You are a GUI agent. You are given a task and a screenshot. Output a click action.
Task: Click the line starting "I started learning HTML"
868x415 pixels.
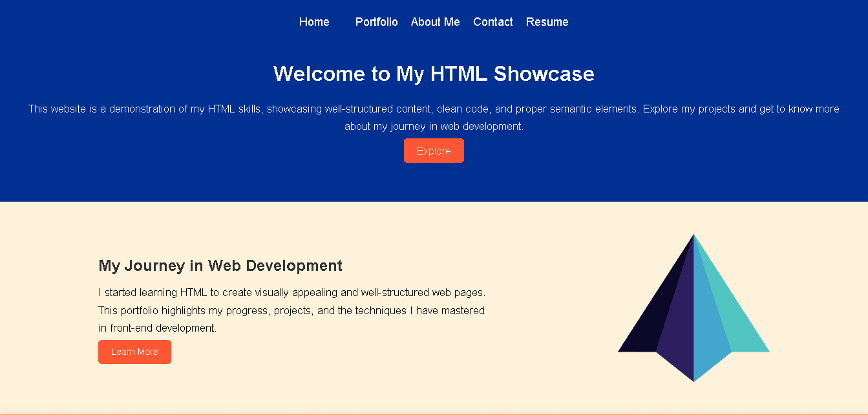(291, 293)
